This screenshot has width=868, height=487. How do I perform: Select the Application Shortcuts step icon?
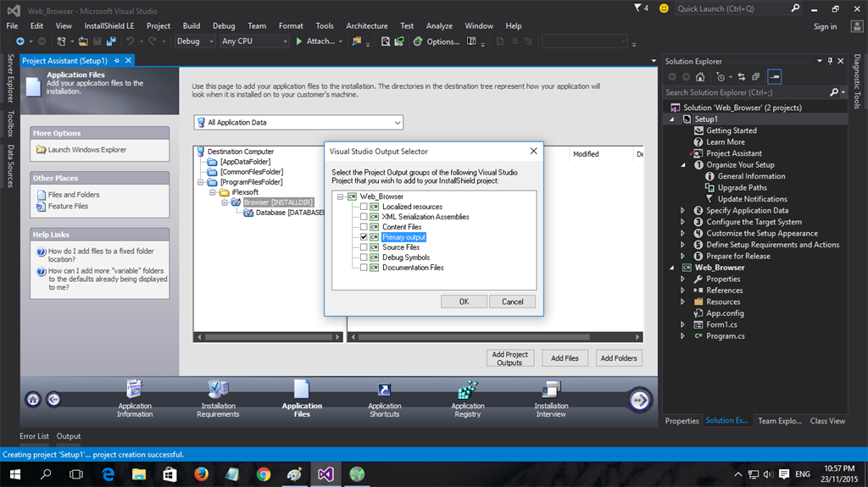pyautogui.click(x=384, y=390)
